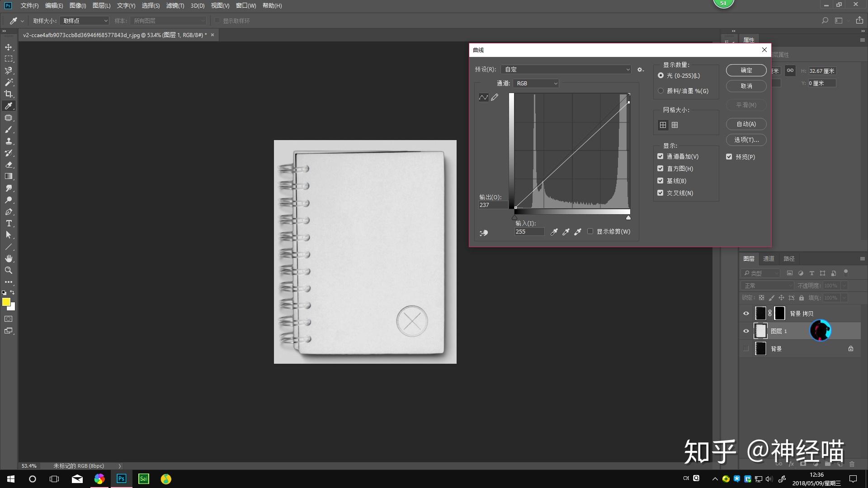Switch to the 路径 panel tab
The image size is (868, 488).
pyautogui.click(x=789, y=259)
